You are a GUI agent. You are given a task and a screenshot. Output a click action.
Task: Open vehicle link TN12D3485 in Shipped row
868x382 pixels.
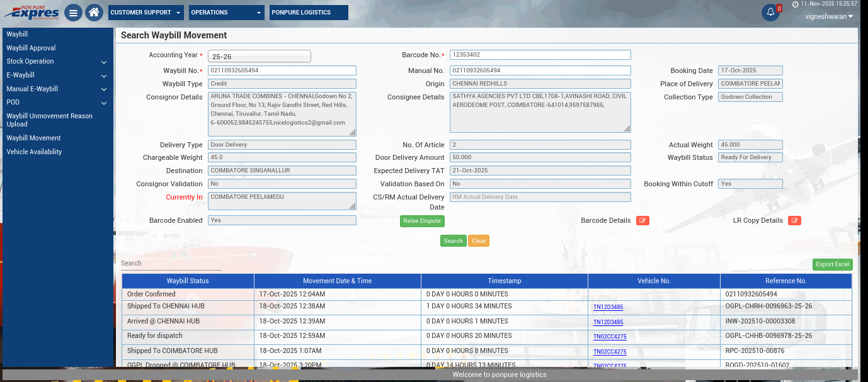pyautogui.click(x=608, y=307)
